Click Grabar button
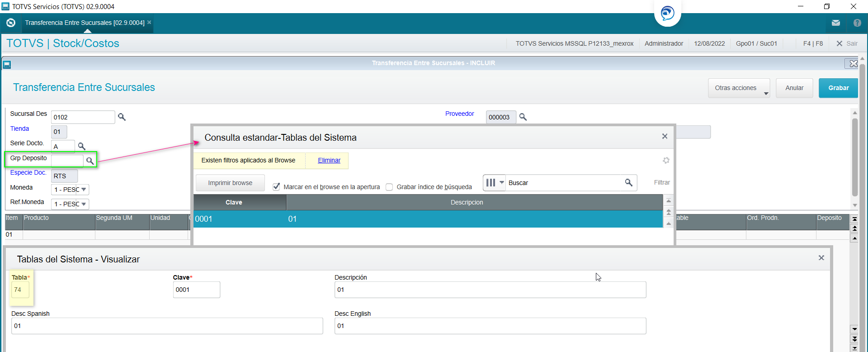Screen dimensions: 868x352 pos(838,88)
